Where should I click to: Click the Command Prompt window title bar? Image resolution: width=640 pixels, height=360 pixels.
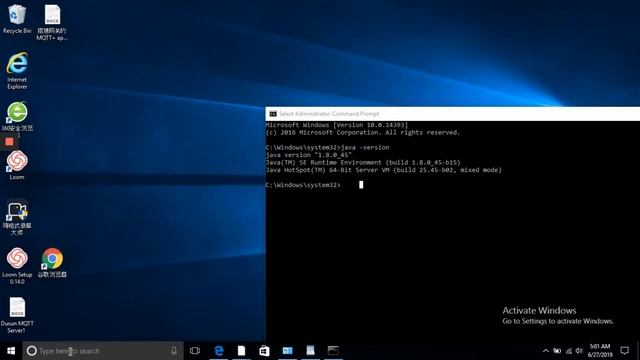[453, 114]
